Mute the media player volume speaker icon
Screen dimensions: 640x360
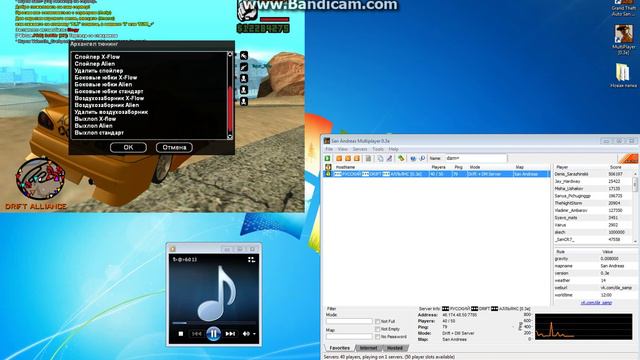pos(246,333)
